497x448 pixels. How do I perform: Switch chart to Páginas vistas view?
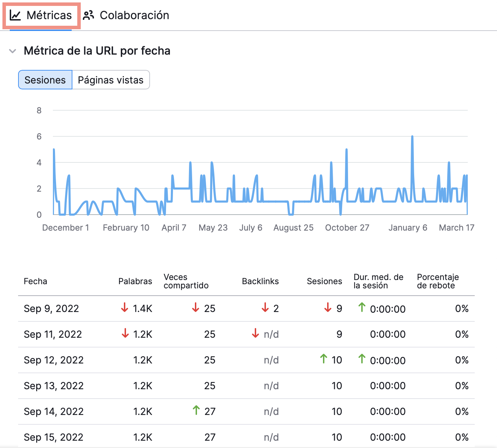(x=111, y=80)
